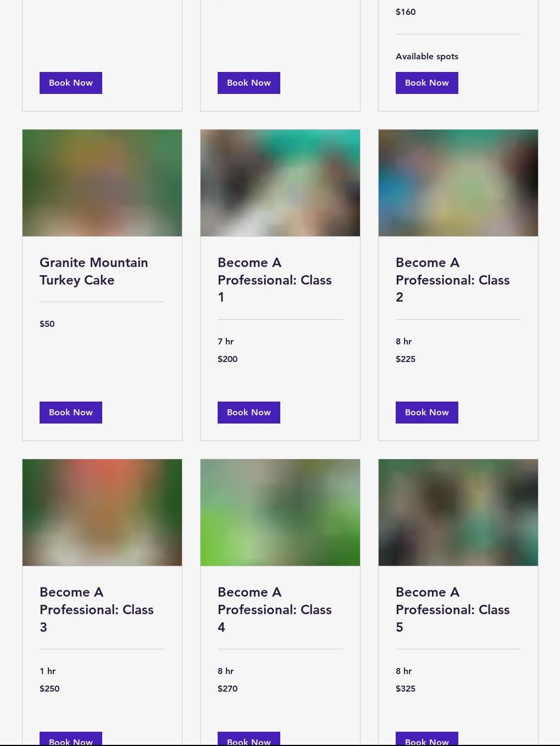The height and width of the screenshot is (746, 560).
Task: Click the Become A Professional: Class 1 title
Action: click(274, 280)
